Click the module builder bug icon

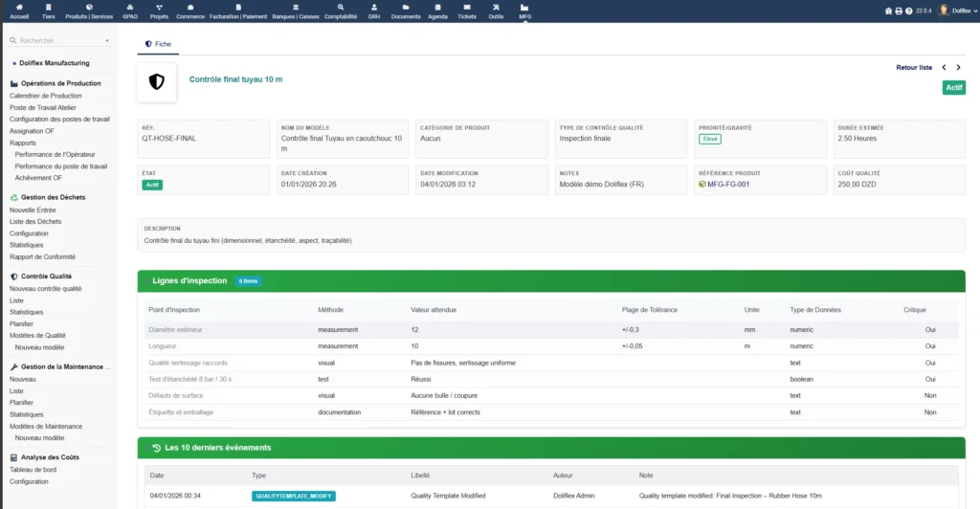[888, 11]
